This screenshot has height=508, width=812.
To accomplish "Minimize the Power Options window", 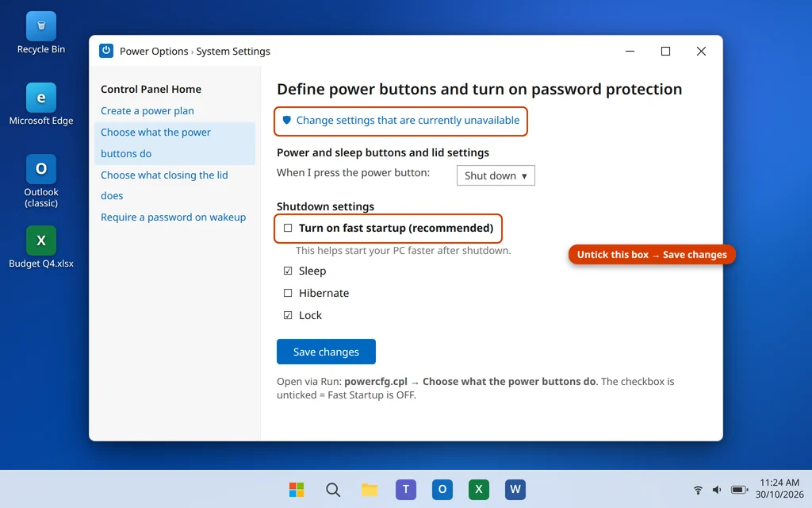I will [x=630, y=51].
